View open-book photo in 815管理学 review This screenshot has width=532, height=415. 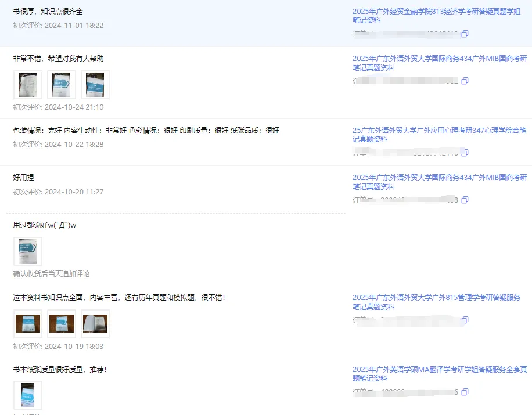[x=95, y=324]
